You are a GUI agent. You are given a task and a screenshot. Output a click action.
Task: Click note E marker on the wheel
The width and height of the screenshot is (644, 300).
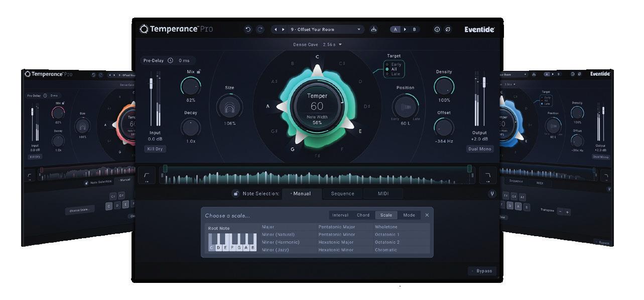click(360, 131)
